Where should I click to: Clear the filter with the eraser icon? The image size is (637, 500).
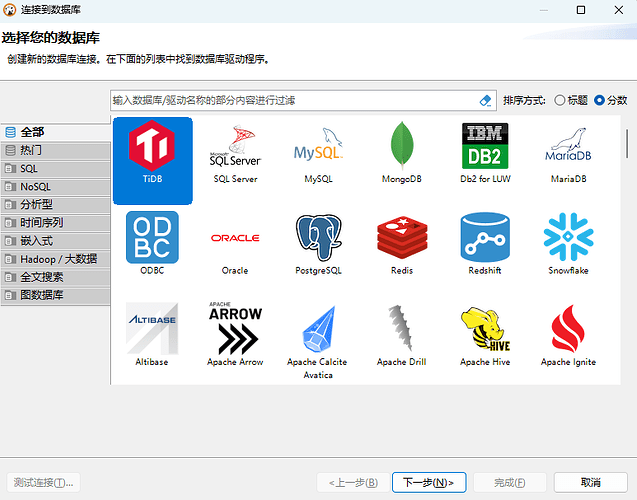[x=485, y=100]
